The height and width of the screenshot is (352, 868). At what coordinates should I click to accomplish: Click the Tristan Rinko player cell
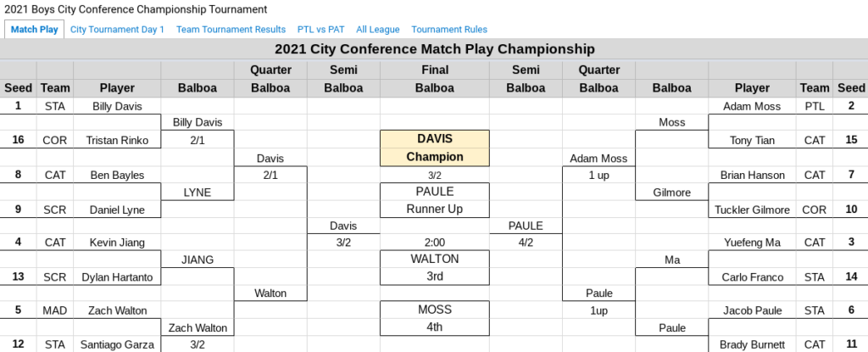pos(117,141)
